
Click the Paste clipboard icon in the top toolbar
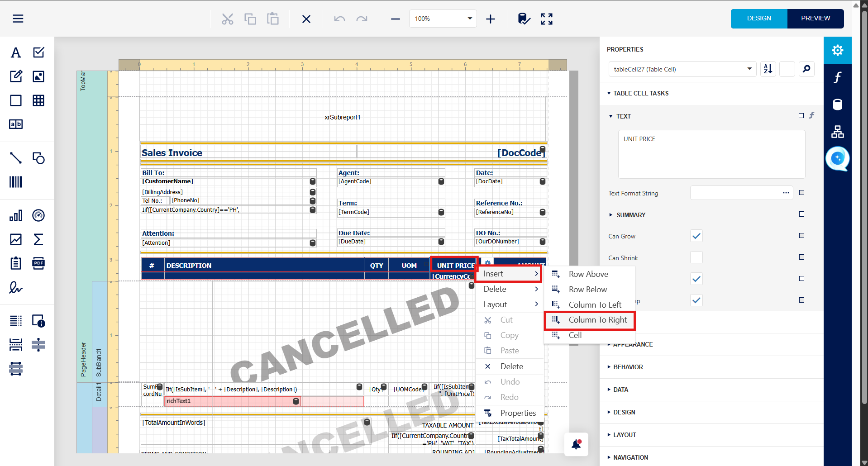tap(273, 19)
